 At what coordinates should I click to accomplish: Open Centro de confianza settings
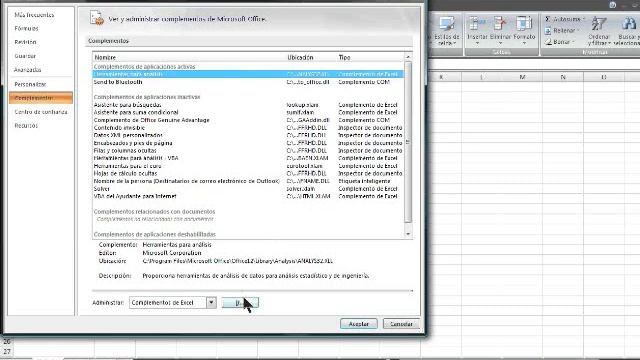(x=41, y=112)
